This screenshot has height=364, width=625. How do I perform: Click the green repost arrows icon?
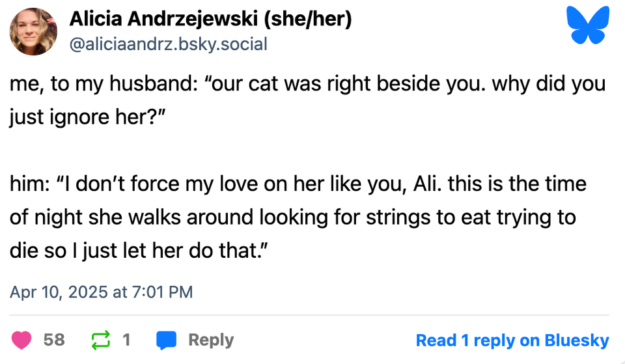[101, 340]
